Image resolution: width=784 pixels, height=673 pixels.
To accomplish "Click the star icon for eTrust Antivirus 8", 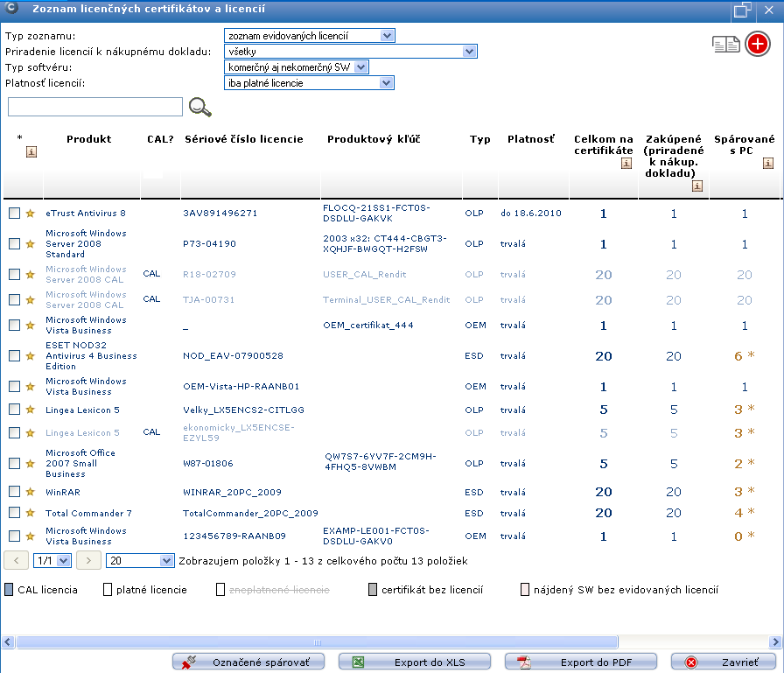I will 30,214.
